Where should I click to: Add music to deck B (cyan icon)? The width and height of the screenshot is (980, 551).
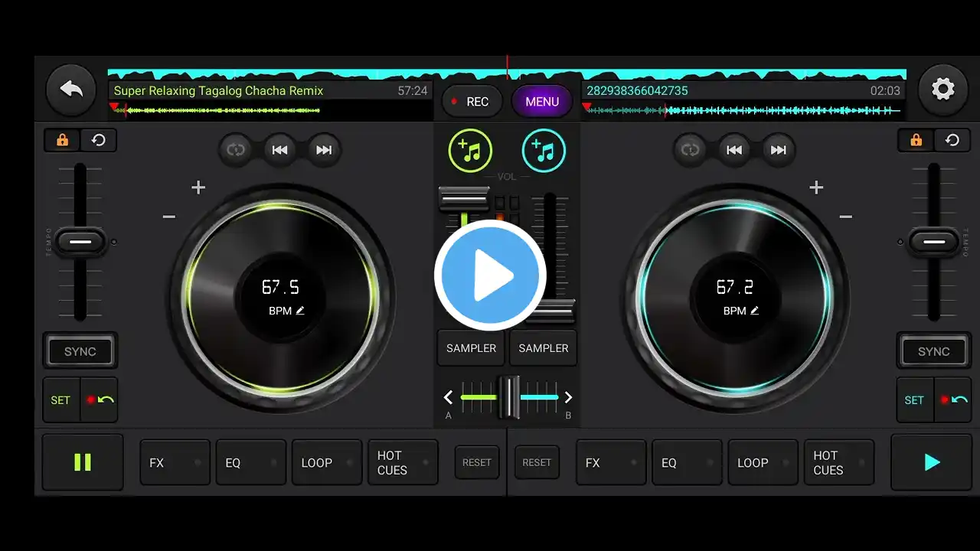544,151
